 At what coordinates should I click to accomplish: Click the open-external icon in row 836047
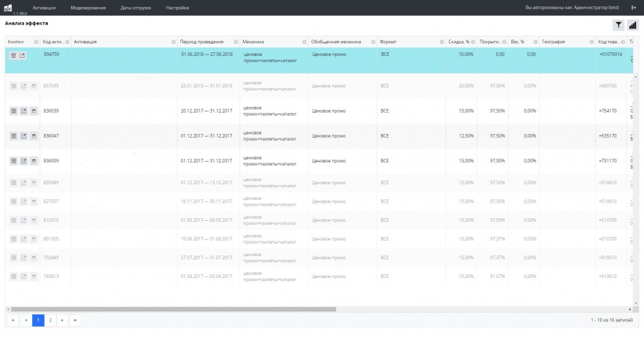tap(23, 136)
